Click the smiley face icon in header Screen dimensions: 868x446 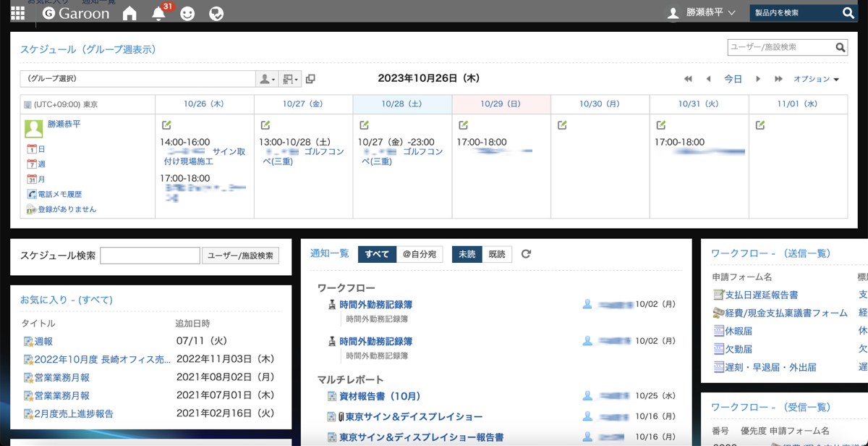[x=187, y=13]
